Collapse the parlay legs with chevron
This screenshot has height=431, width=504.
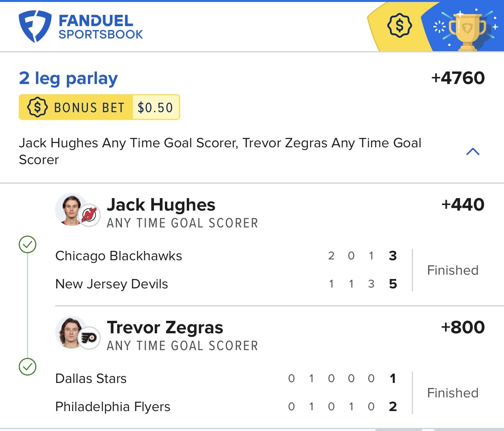click(x=473, y=152)
